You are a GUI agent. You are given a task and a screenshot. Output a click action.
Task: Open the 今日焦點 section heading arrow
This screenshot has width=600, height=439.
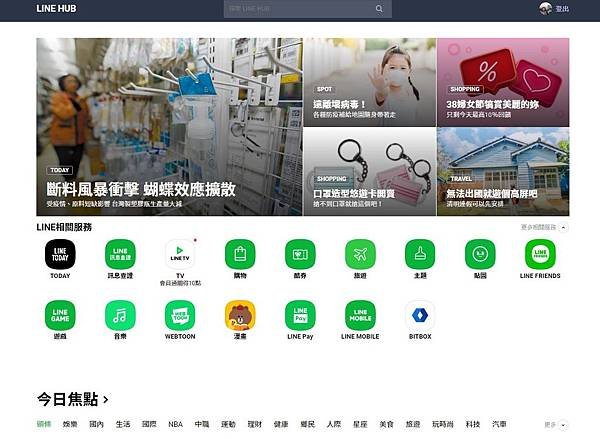(106, 400)
